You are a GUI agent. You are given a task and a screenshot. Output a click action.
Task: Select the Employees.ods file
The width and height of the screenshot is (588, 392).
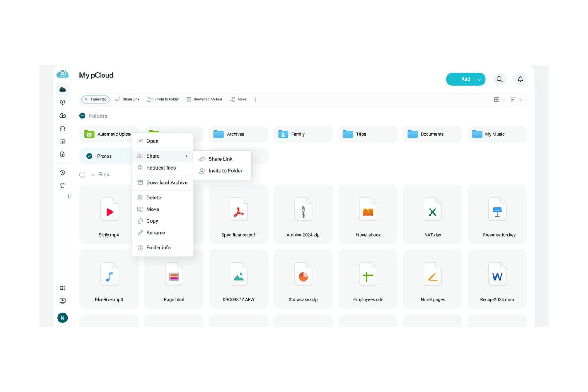(x=368, y=279)
